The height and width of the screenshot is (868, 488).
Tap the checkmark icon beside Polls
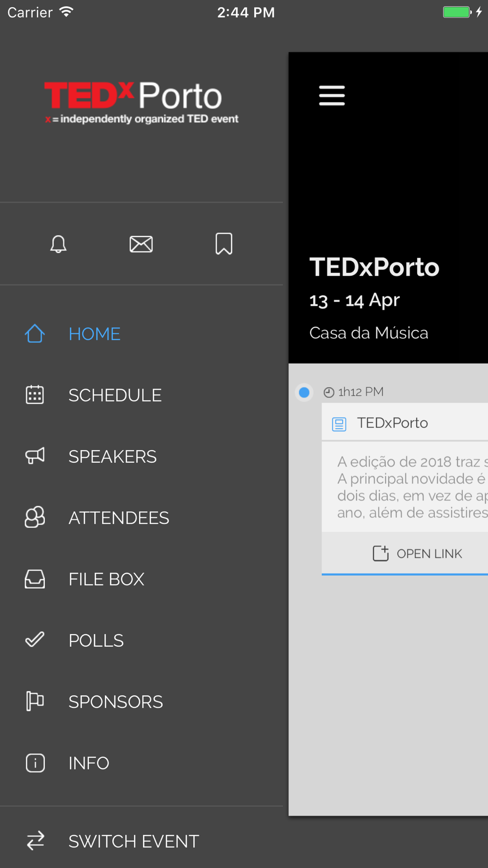point(35,640)
